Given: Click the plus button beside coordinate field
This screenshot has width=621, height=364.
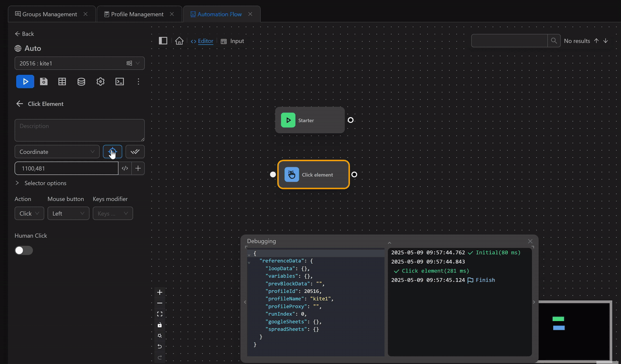Looking at the screenshot, I should (138, 168).
